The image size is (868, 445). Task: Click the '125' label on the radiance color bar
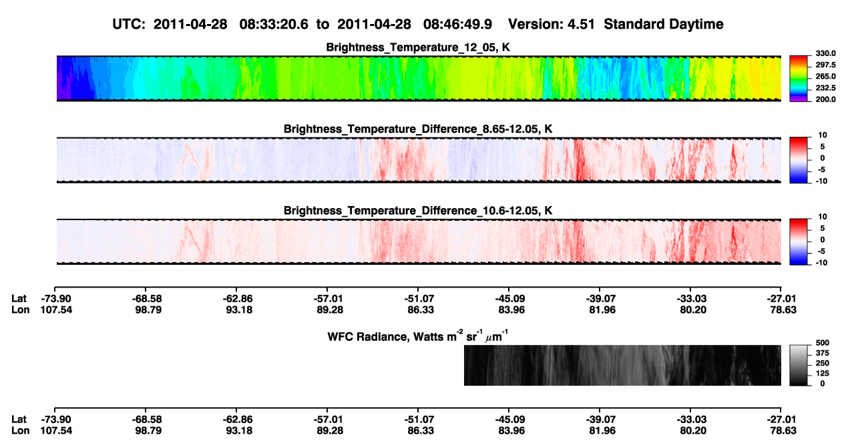821,373
